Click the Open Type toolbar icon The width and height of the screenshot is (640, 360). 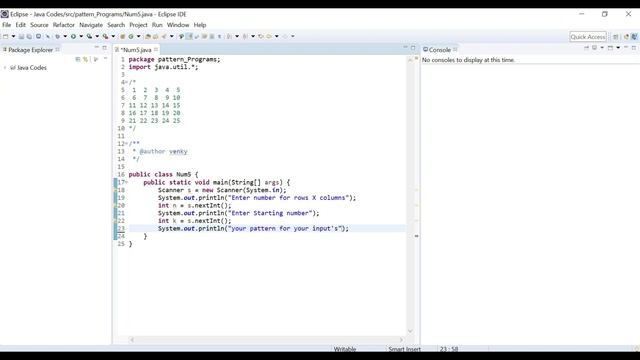coord(147,36)
